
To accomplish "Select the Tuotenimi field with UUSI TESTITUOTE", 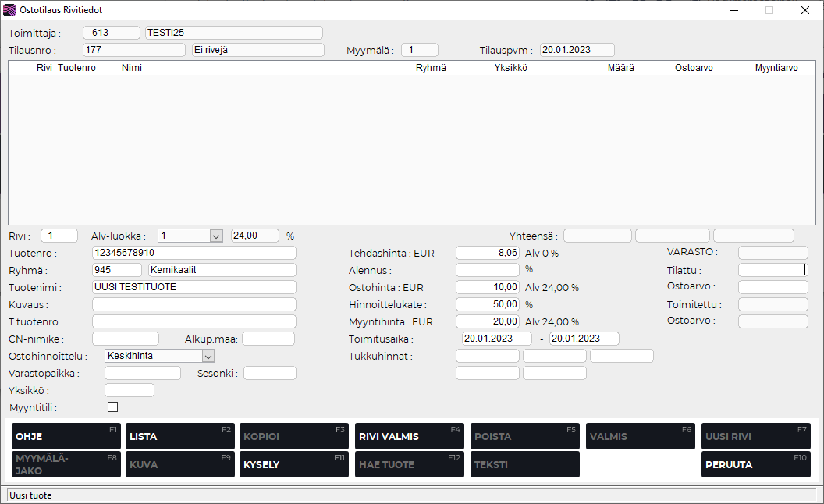I will (x=194, y=287).
